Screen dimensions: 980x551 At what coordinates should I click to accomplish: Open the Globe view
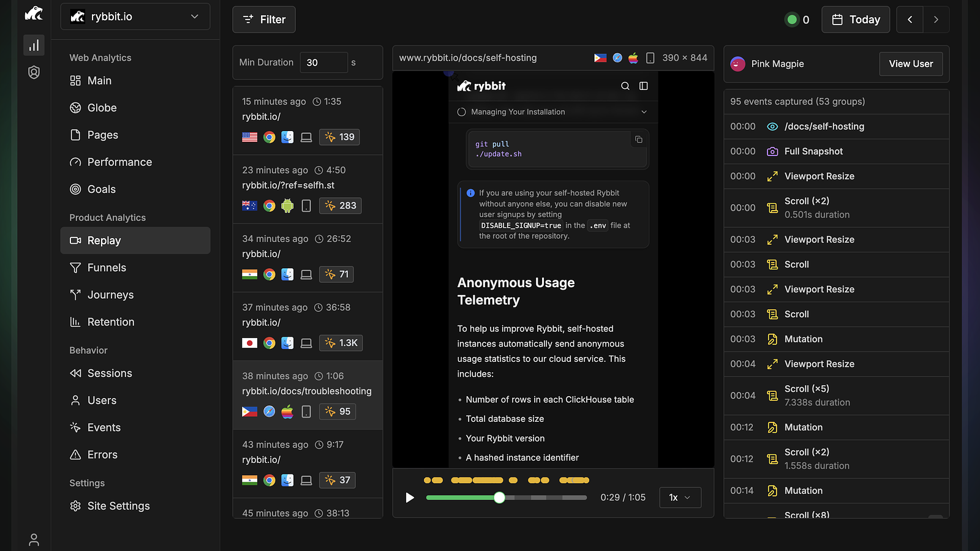point(135,108)
